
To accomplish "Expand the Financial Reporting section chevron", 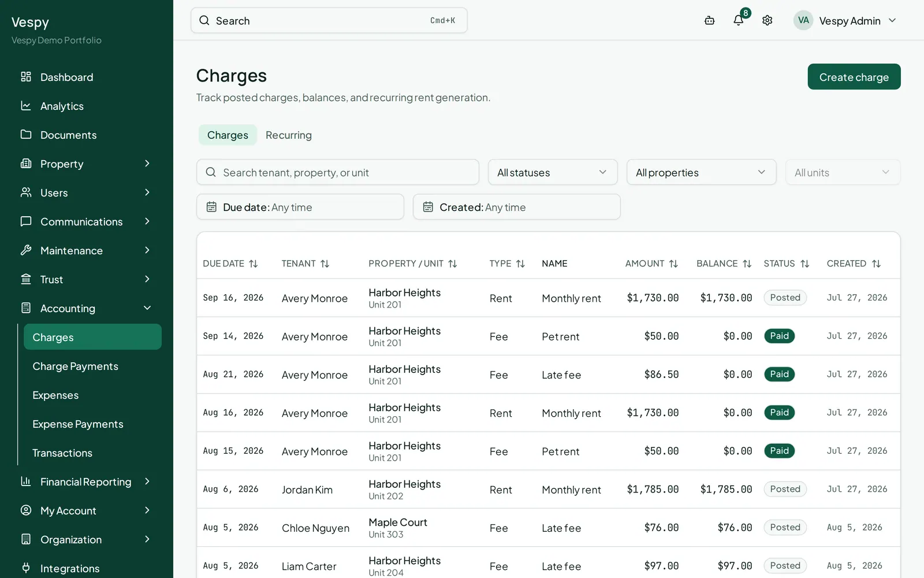I will (147, 481).
